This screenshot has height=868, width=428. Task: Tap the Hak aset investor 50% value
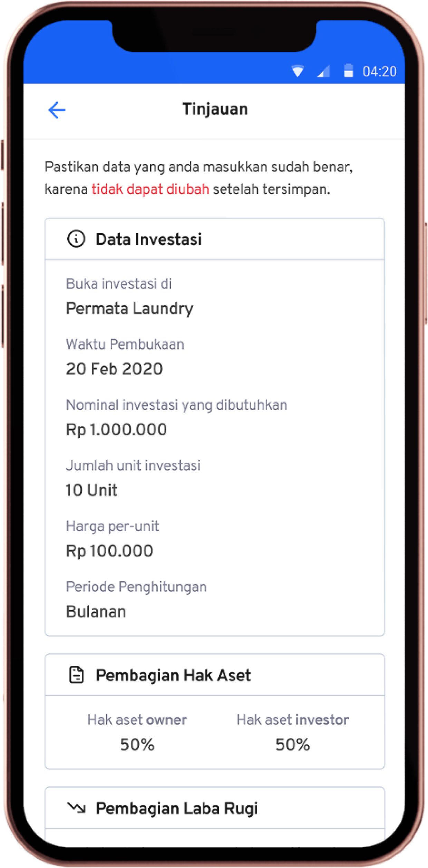point(293,744)
